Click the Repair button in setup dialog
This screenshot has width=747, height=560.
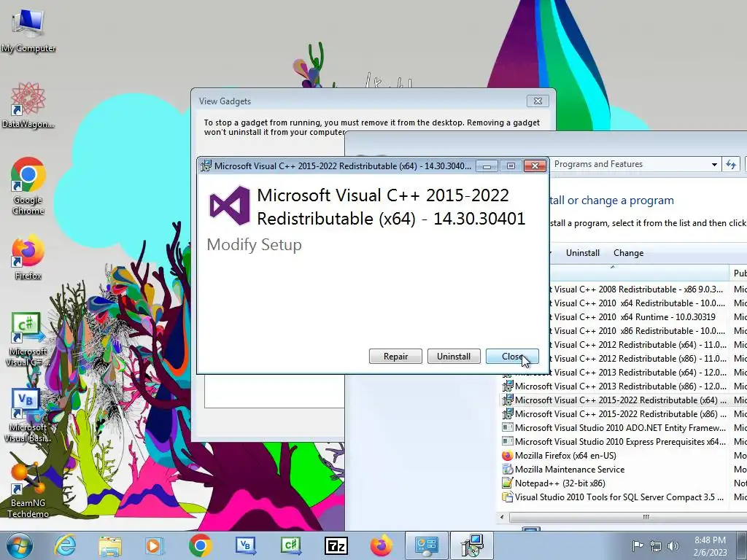[395, 356]
